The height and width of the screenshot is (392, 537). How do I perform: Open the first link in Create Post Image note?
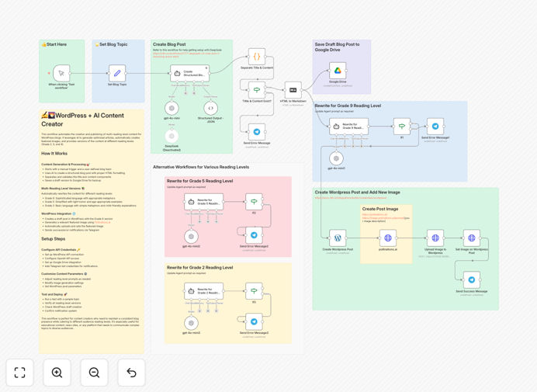(375, 214)
